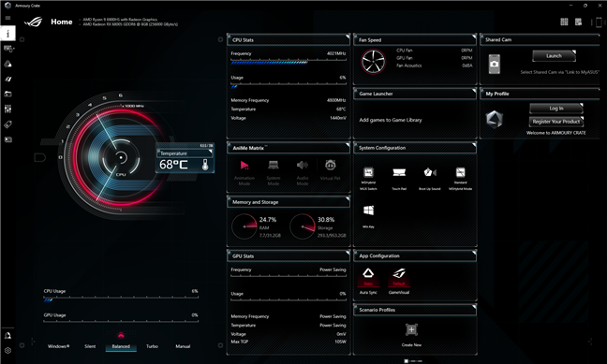Screen dimensions: 607x364
Task: Select AniMe Matrix Audio Mode
Action: point(303,172)
